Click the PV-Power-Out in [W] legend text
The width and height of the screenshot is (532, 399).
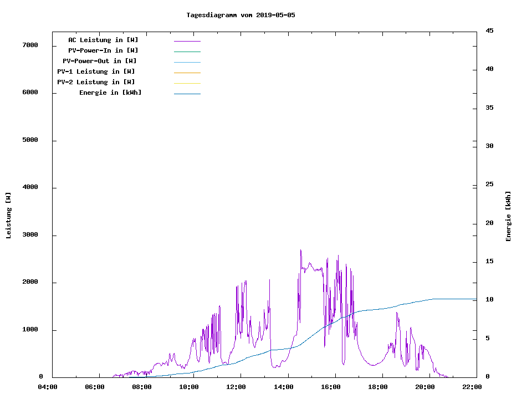coord(99,61)
